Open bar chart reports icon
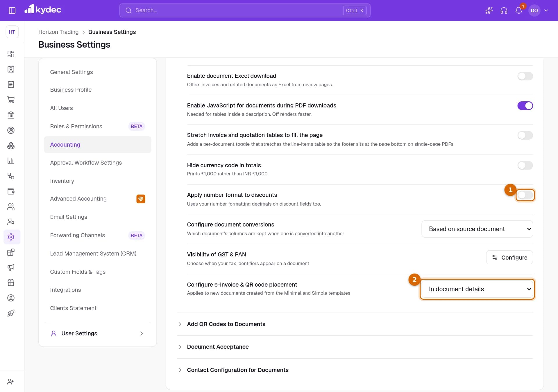The image size is (558, 392). [x=11, y=161]
